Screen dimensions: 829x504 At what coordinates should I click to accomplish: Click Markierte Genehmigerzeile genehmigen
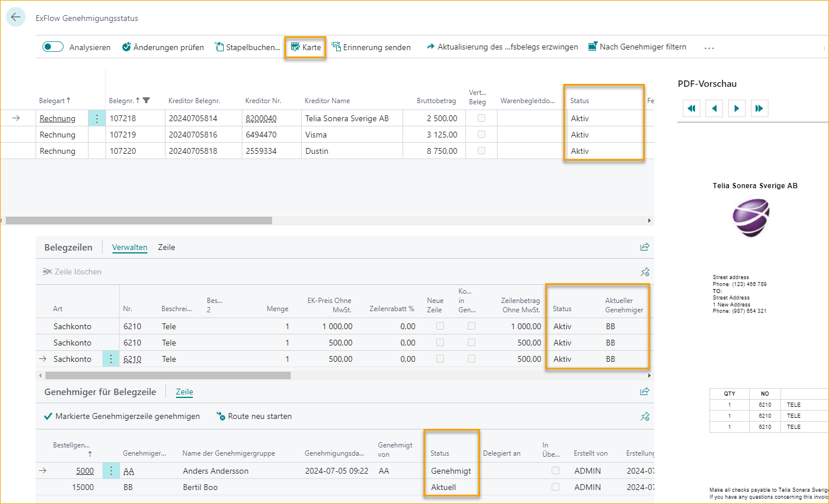point(122,416)
